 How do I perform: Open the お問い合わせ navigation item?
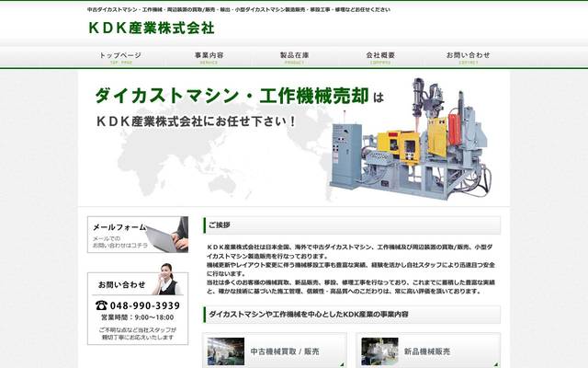point(468,57)
